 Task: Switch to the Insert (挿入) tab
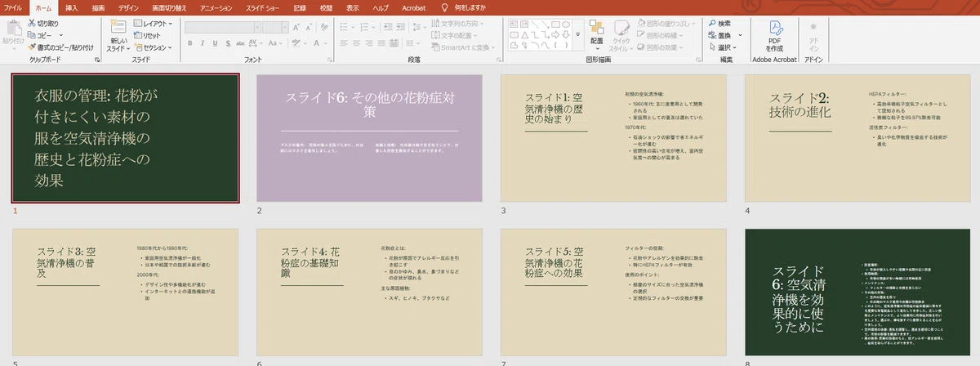72,7
